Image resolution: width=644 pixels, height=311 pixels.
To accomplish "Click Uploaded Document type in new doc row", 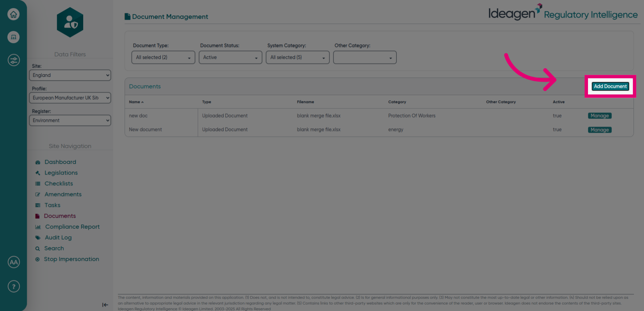I will pyautogui.click(x=225, y=116).
